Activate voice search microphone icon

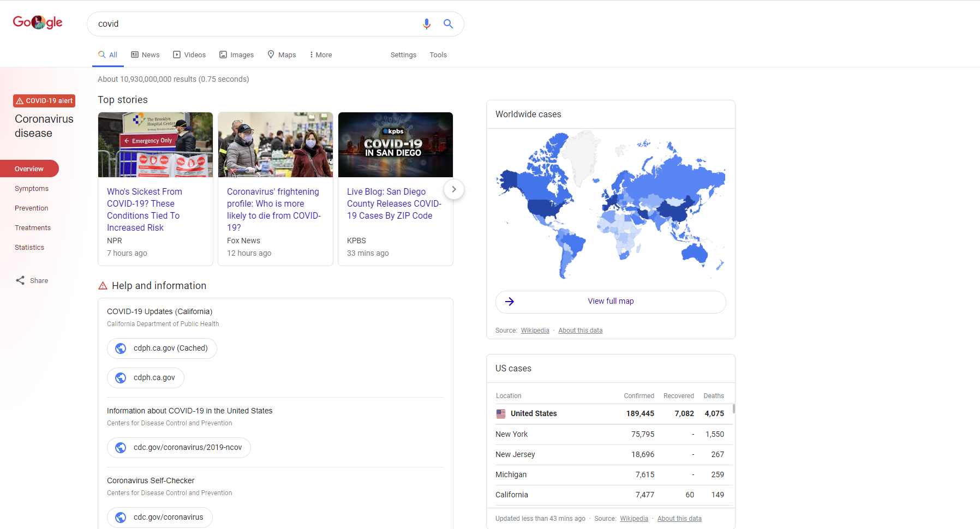[427, 24]
